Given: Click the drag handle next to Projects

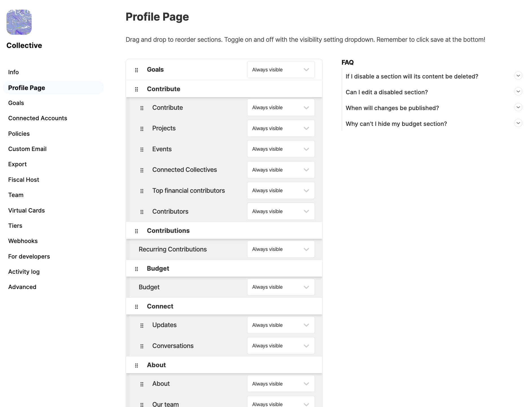Looking at the screenshot, I should [142, 129].
